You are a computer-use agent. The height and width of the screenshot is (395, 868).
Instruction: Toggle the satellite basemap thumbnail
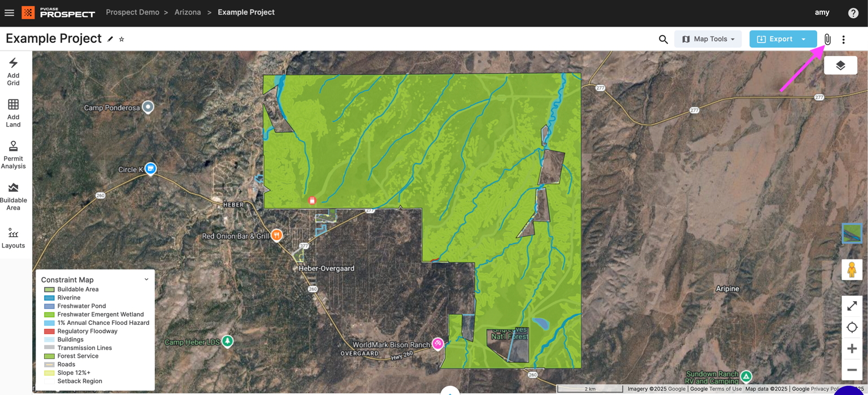pos(852,233)
